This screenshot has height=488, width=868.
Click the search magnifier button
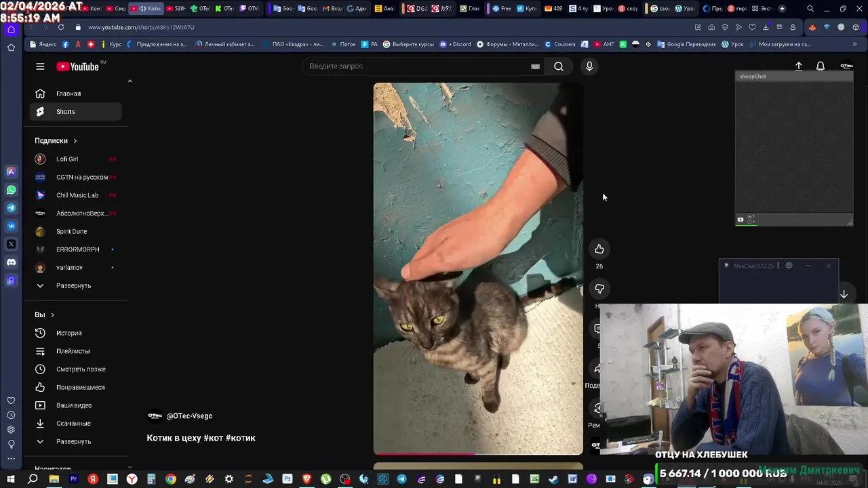click(559, 66)
